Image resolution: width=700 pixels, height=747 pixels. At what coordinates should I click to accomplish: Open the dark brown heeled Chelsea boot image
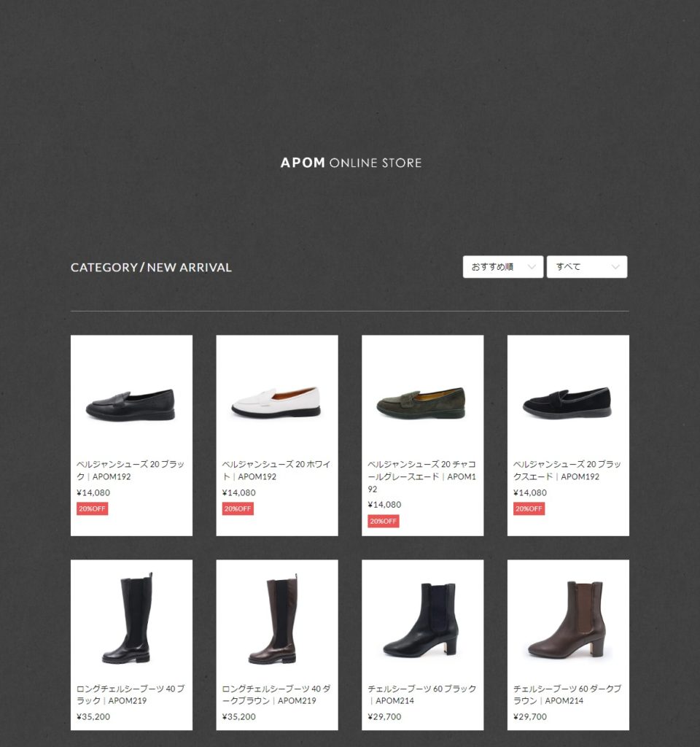click(567, 619)
